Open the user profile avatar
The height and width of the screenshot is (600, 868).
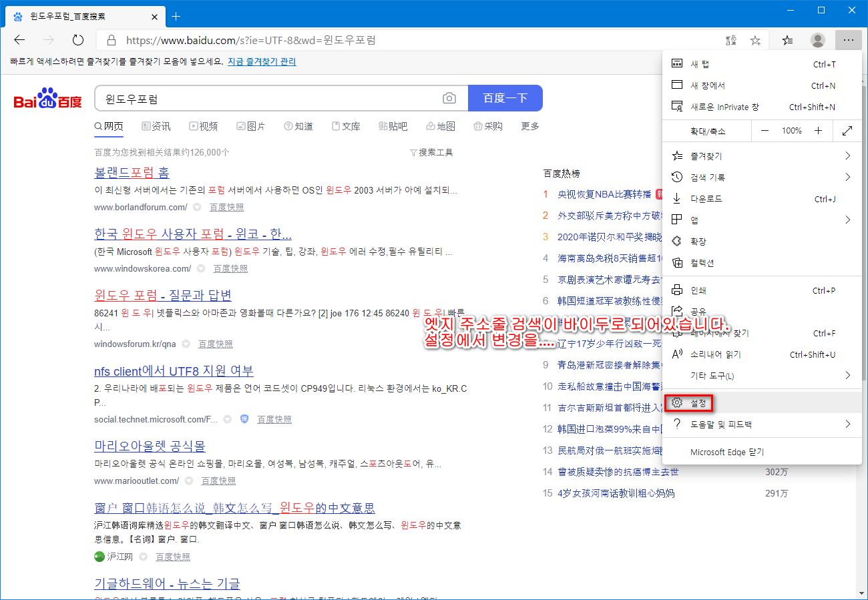[x=818, y=40]
